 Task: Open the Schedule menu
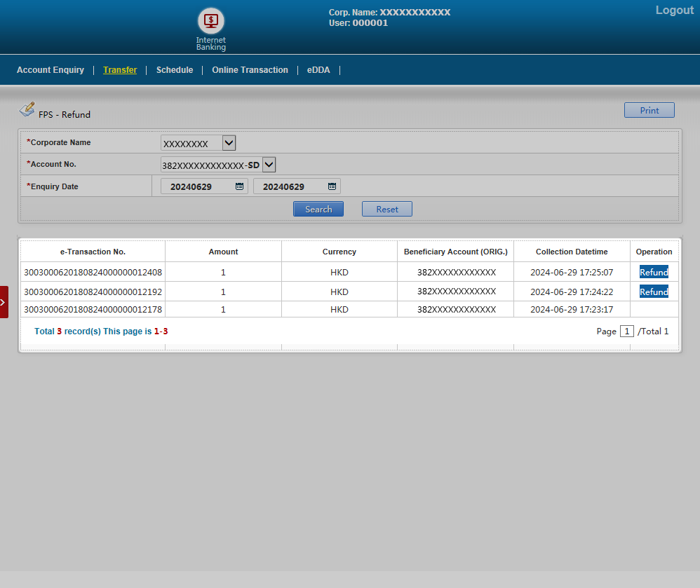click(x=175, y=70)
